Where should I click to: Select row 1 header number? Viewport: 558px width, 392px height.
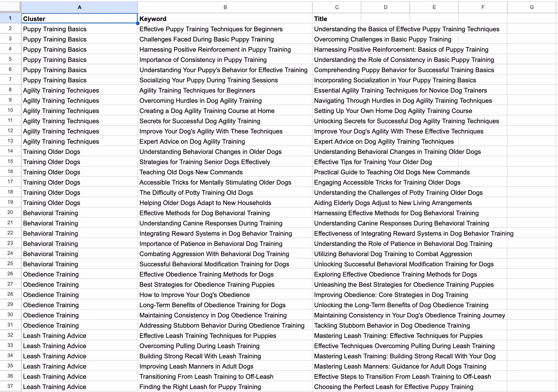[x=10, y=18]
